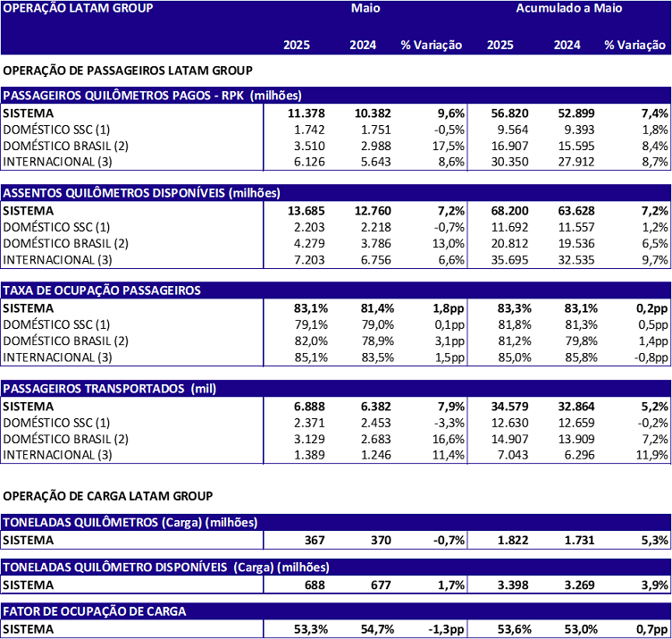Click passengers Doméstico Brasil accumulated 14.907
Screen dimensions: 672x639
[509, 440]
